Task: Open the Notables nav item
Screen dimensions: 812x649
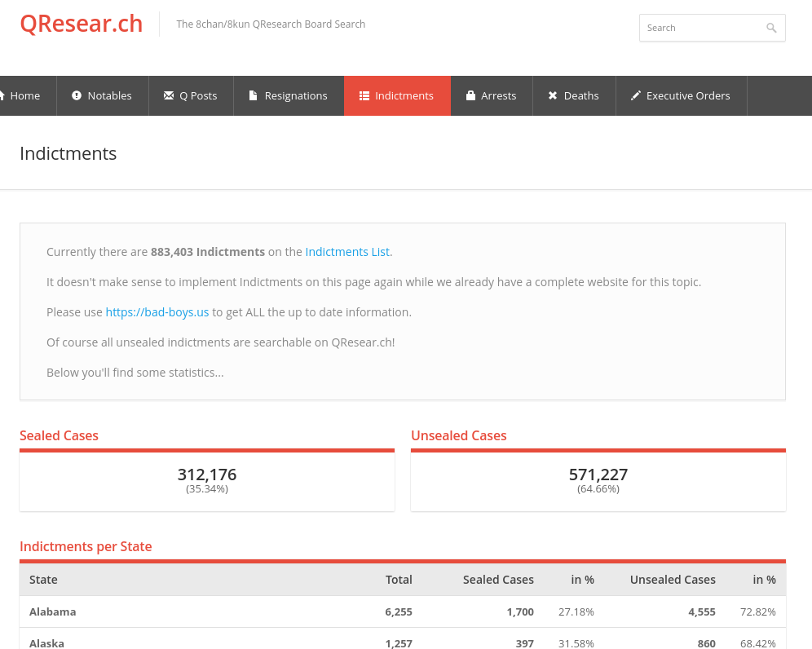Action: click(103, 96)
